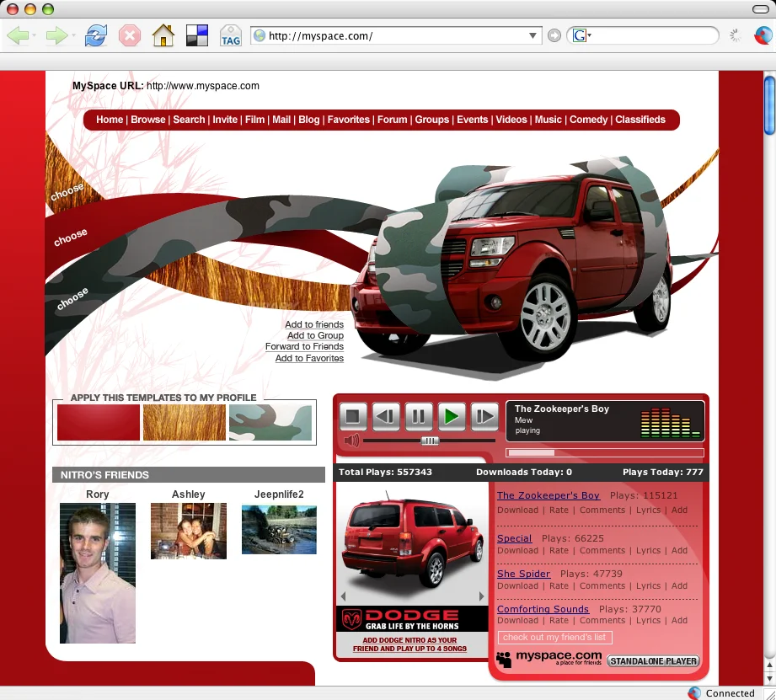Viewport: 776px width, 700px height.
Task: Apply the camouflage template swatch
Action: click(x=270, y=423)
